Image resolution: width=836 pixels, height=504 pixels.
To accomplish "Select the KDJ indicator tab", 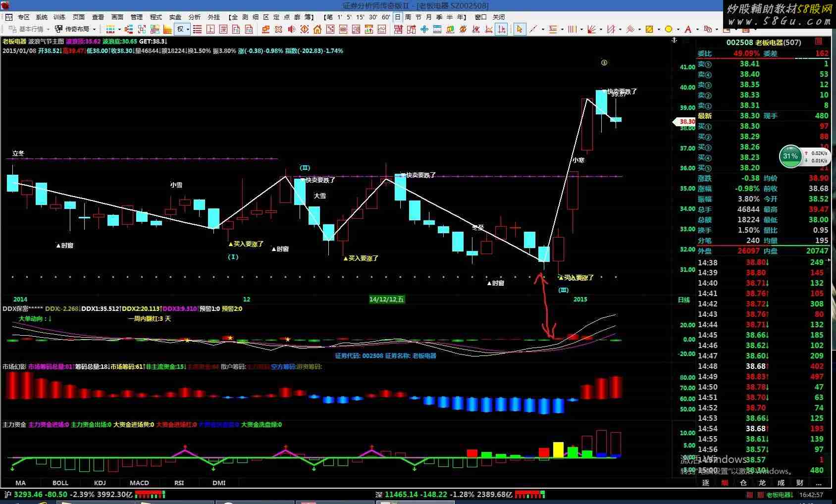I will [100, 483].
